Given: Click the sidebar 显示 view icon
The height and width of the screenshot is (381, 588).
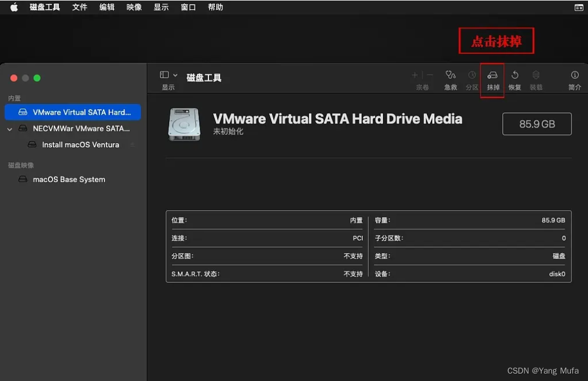Looking at the screenshot, I should (164, 75).
